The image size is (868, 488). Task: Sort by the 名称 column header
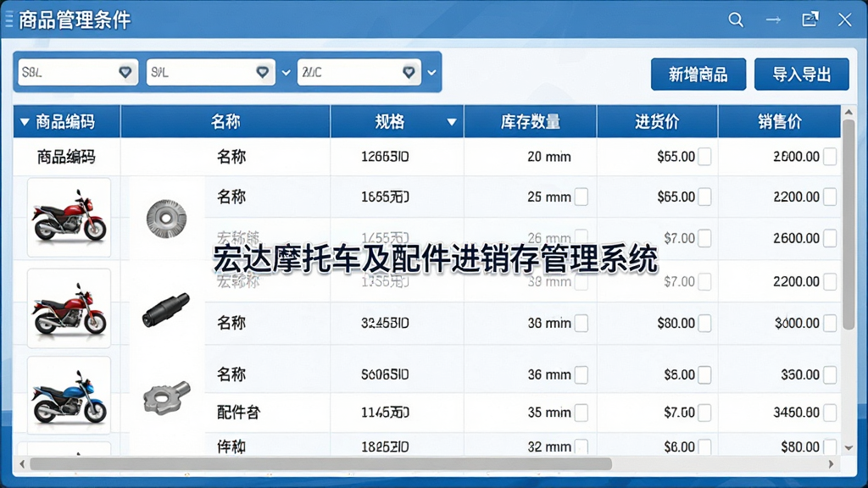225,122
